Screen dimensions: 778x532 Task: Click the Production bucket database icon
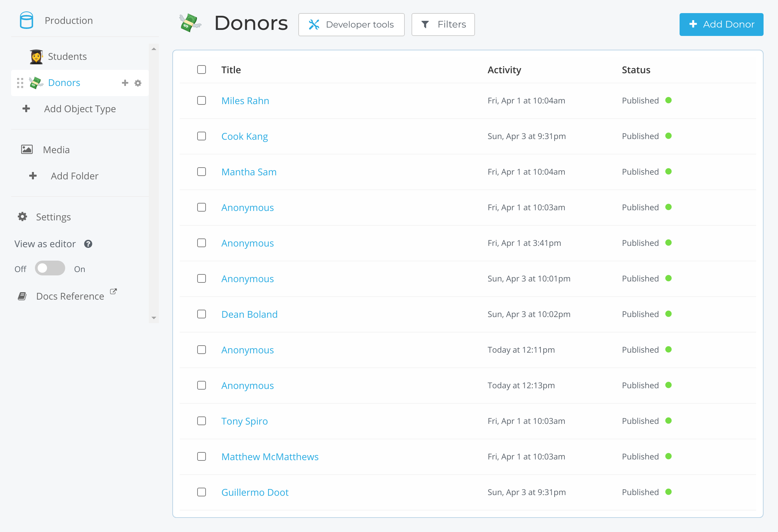point(27,20)
